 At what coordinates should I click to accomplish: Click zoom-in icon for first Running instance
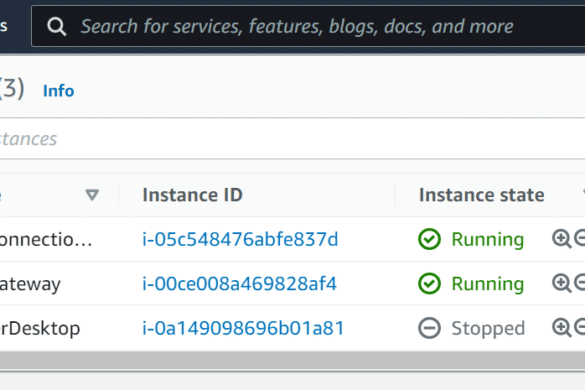(561, 239)
